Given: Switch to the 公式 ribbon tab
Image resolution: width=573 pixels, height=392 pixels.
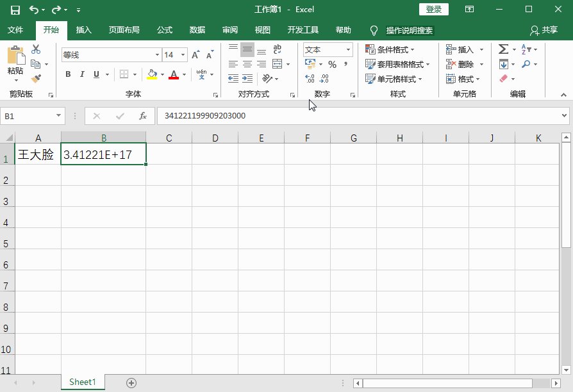Looking at the screenshot, I should (165, 30).
